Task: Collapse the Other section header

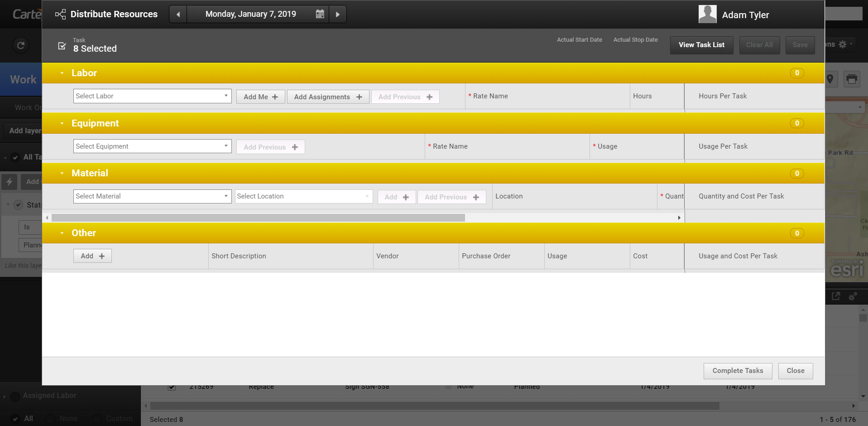Action: [x=62, y=233]
